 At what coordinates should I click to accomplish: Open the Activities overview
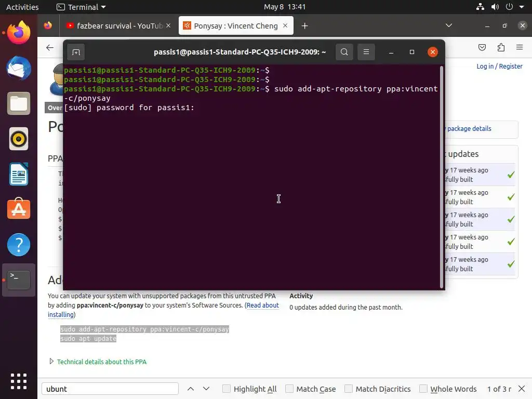click(22, 7)
